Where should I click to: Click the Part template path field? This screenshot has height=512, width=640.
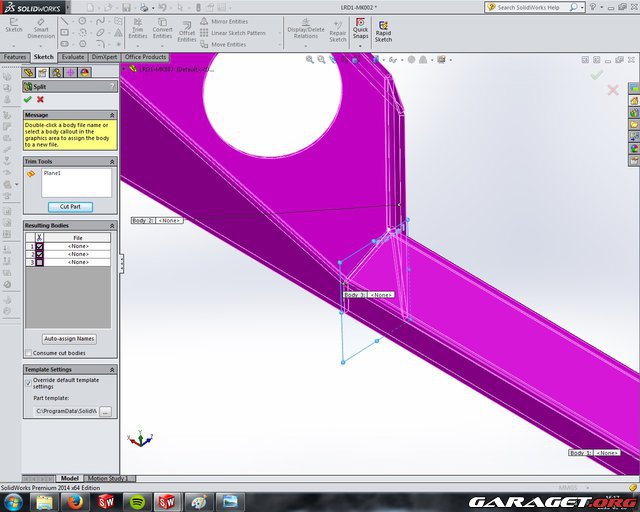(x=65, y=411)
